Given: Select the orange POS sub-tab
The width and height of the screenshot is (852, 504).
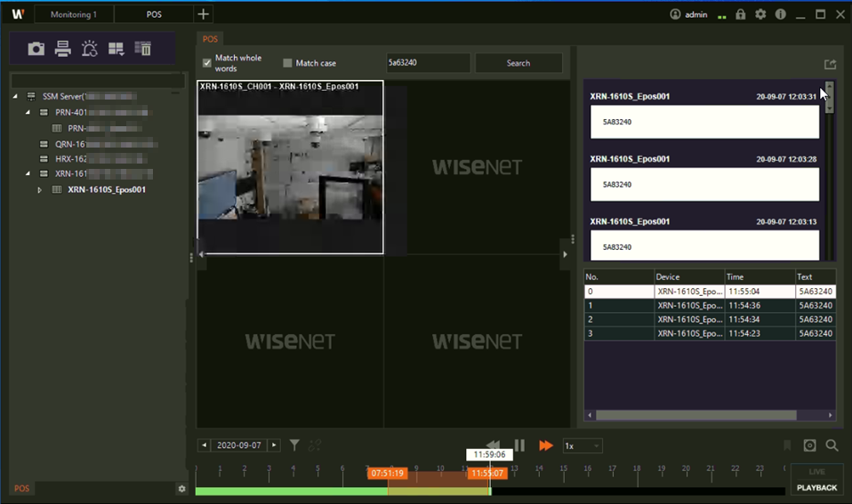Looking at the screenshot, I should click(210, 39).
